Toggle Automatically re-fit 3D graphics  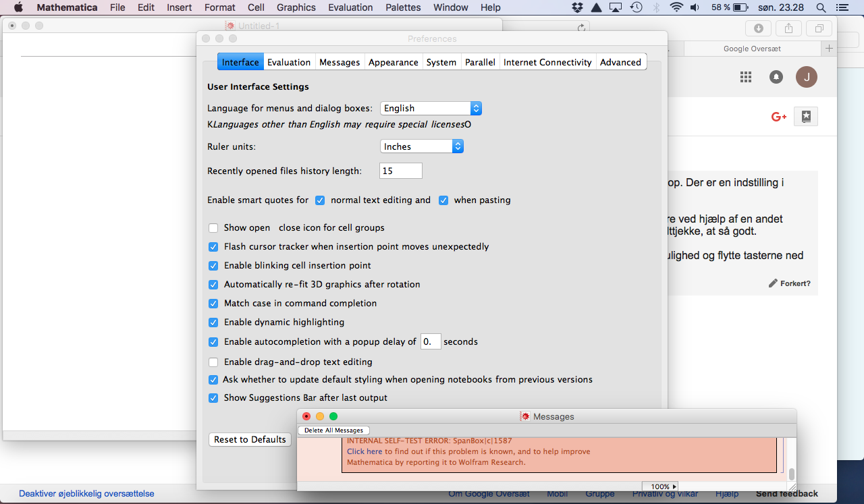pyautogui.click(x=213, y=285)
